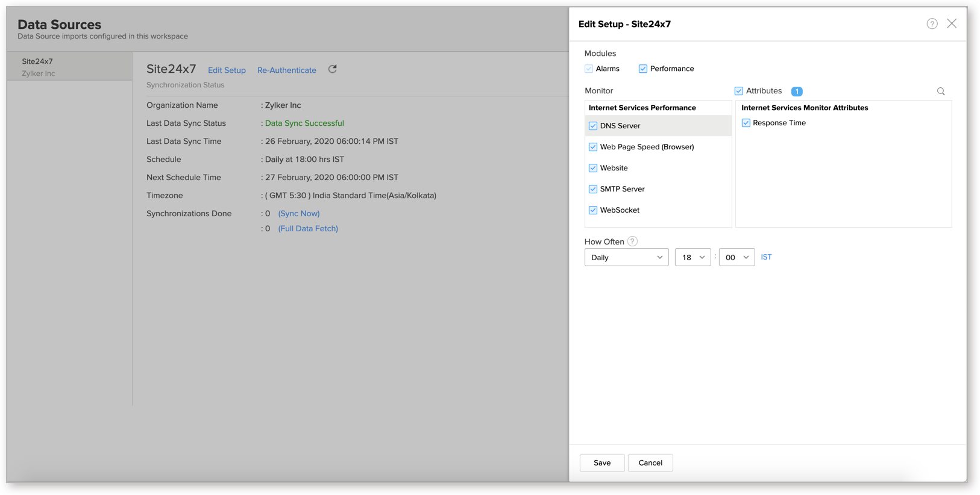Uncheck the SMTP Server monitor
Viewport: 980px width, 495px height.
tap(593, 189)
